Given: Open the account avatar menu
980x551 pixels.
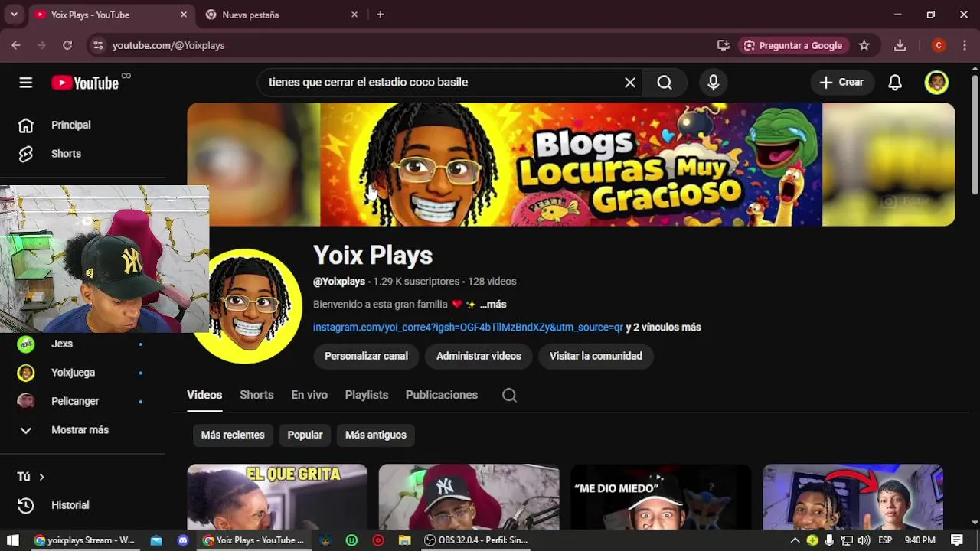Looking at the screenshot, I should pos(936,83).
